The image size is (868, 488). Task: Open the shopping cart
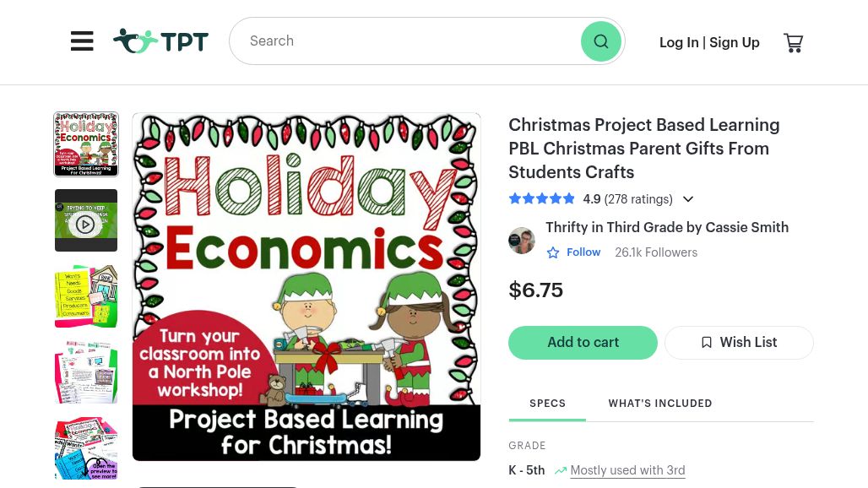pos(793,42)
